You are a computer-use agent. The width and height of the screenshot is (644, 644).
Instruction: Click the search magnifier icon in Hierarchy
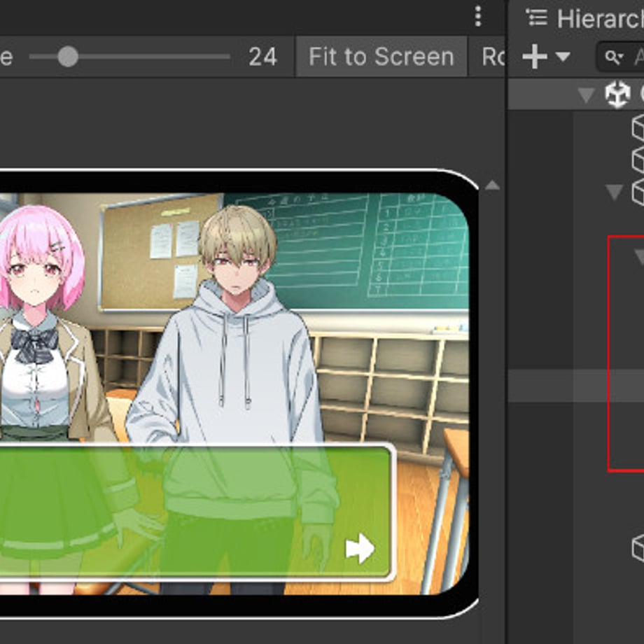pos(614,57)
